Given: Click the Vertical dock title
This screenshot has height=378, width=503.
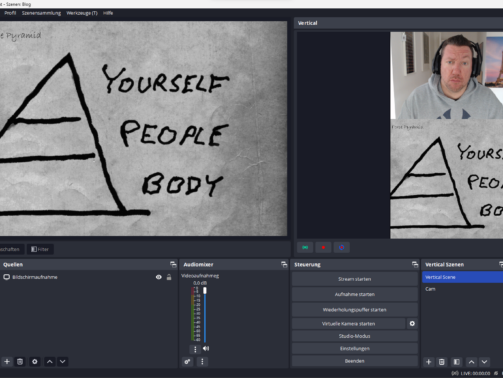Looking at the screenshot, I should [307, 23].
